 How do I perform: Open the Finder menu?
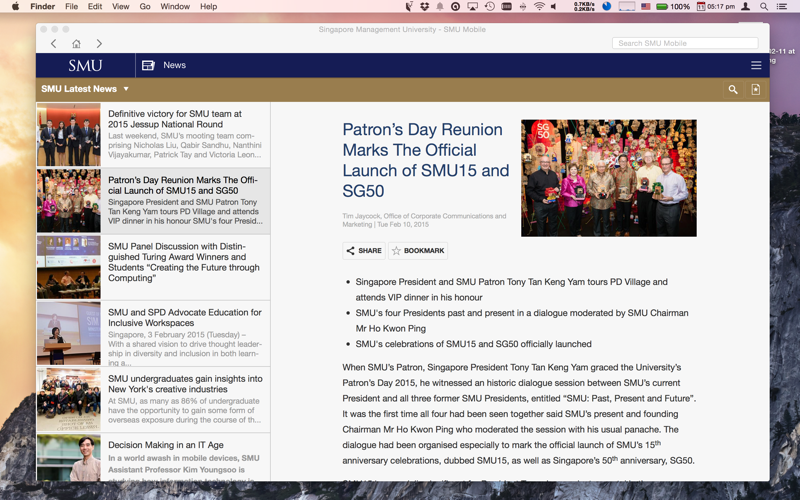[42, 6]
